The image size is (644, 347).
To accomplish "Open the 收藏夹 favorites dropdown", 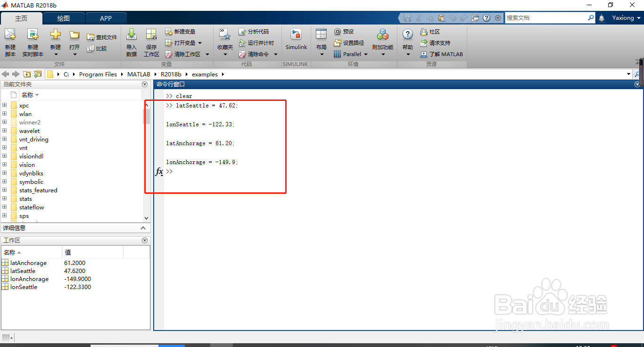I will [x=225, y=54].
